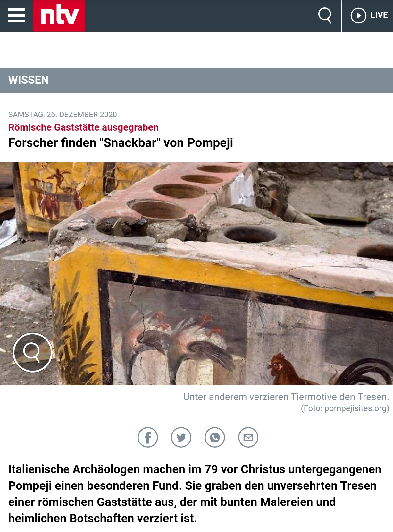Click the Pompeii counter photo

tap(196, 274)
